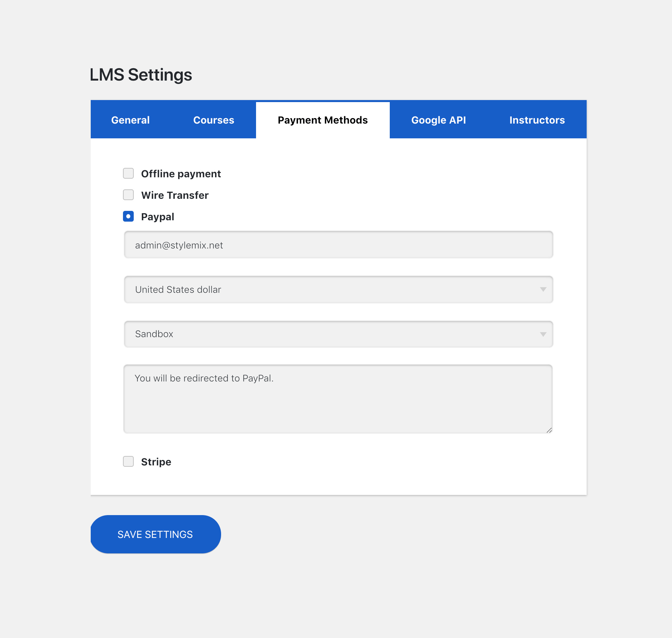Enable the Offline payment checkbox

(128, 174)
